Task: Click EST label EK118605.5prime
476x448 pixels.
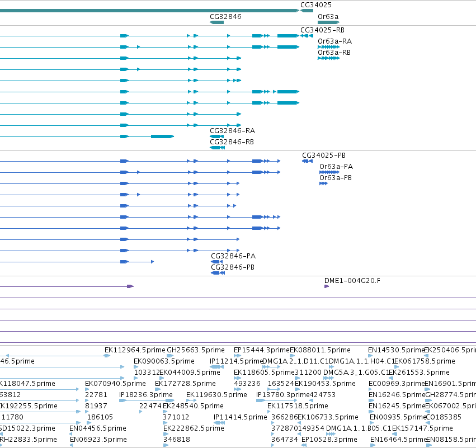Action: (264, 372)
